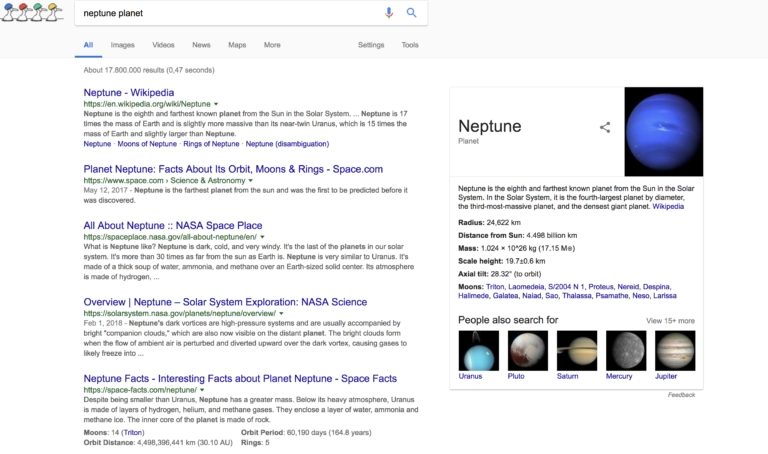Click the voice search microphone icon

pos(388,13)
